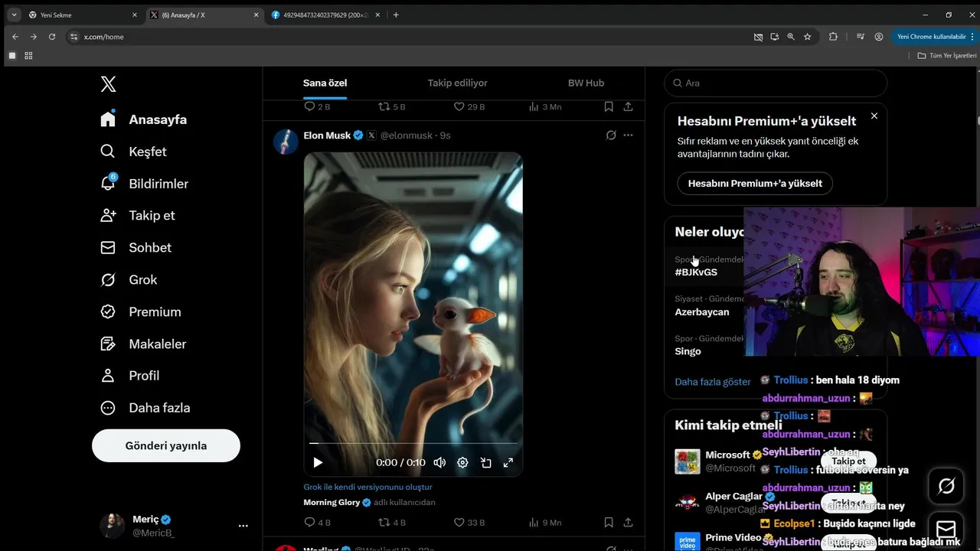
Task: Open account menu dots beside Meriç
Action: tap(243, 526)
